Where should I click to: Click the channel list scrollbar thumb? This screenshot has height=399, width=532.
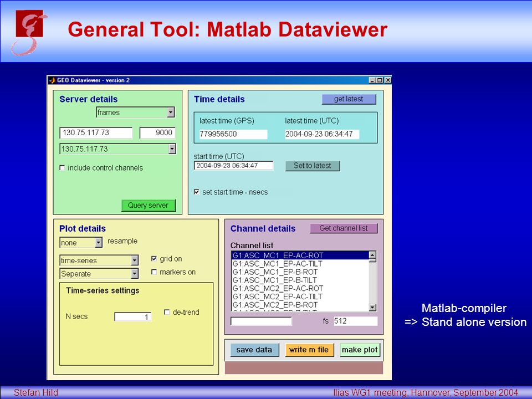pyautogui.click(x=372, y=260)
